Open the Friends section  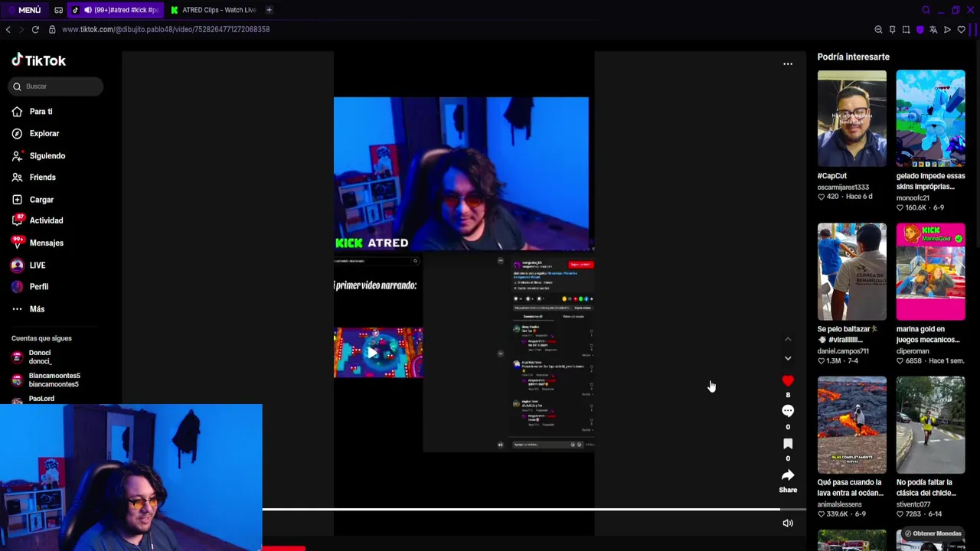coord(42,177)
